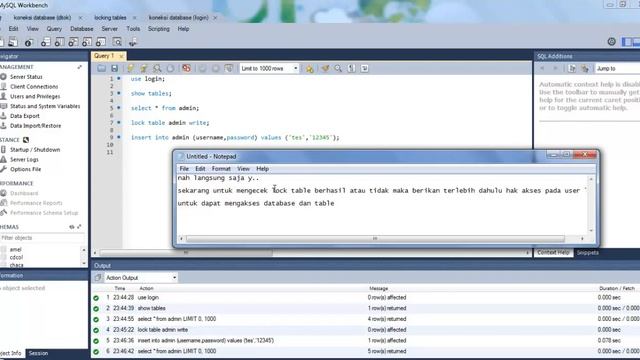Stop the running query icon
Viewport: 640px width, 360px height.
pos(170,68)
